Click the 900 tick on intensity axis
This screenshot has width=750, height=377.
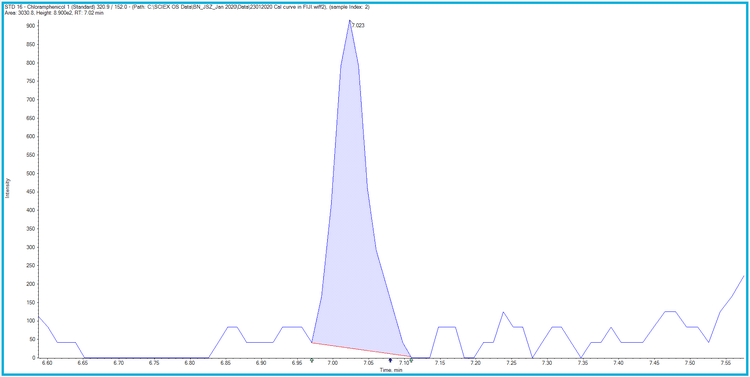coord(31,26)
